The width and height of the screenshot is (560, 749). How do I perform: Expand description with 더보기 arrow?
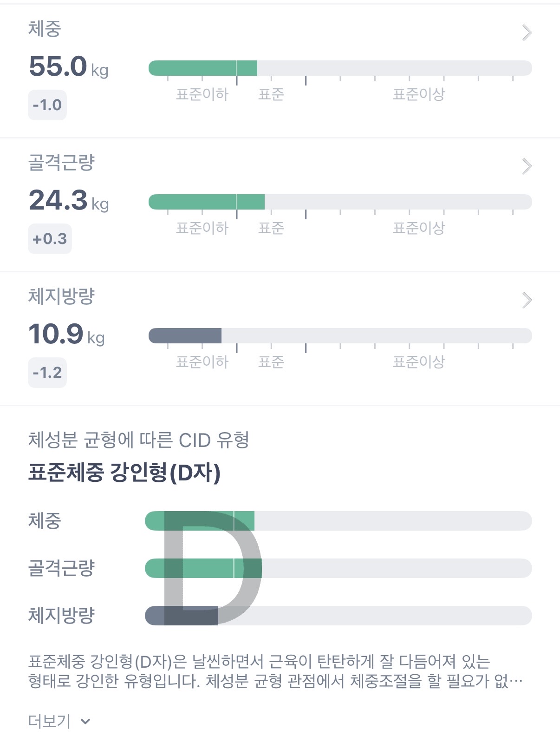pos(85,721)
